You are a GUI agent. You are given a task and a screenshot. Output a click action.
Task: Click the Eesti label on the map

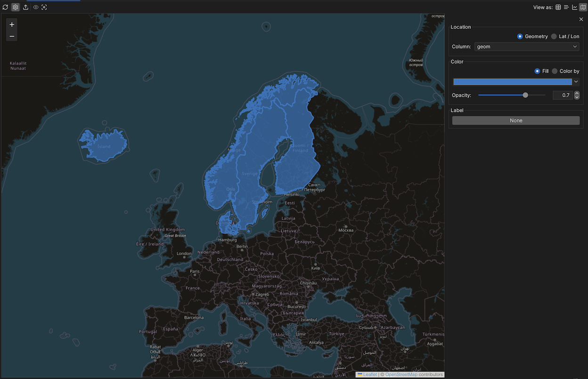pos(290,203)
